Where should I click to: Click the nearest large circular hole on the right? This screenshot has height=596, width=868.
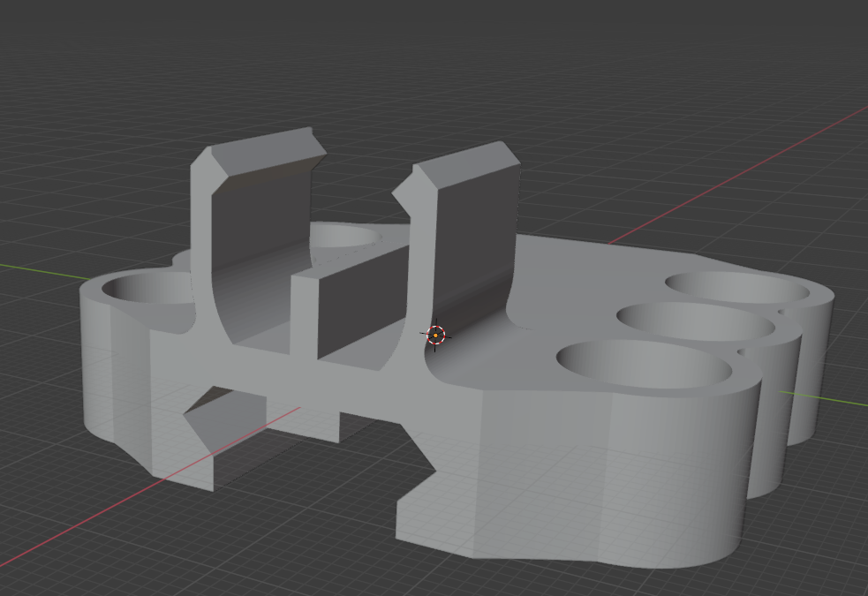(644, 365)
